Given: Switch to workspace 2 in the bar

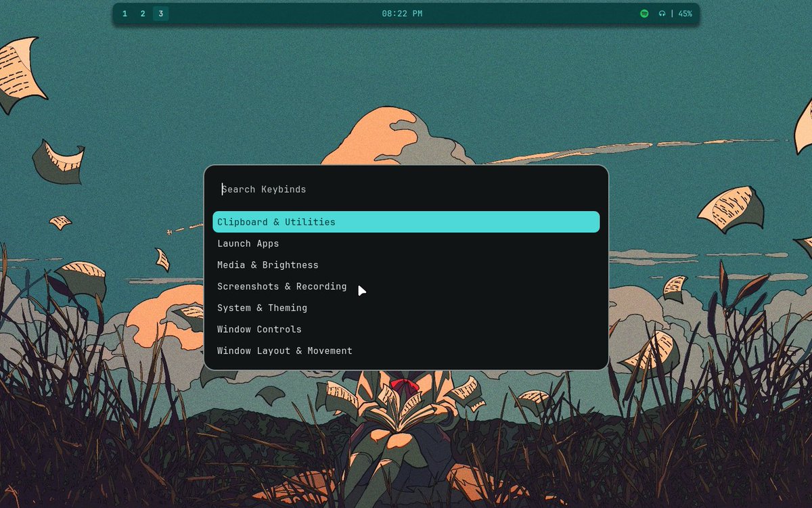Looking at the screenshot, I should (x=143, y=14).
